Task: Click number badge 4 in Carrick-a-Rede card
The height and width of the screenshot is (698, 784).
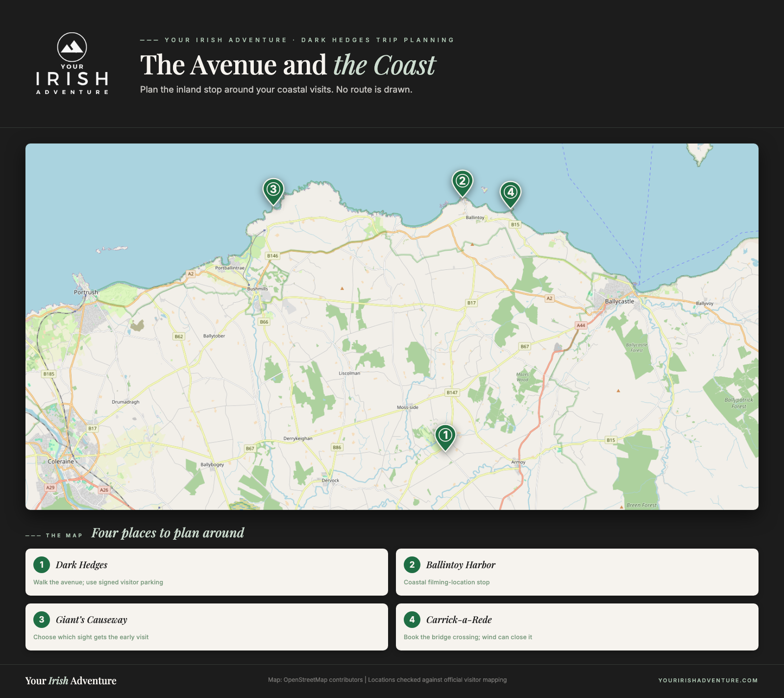Action: click(412, 620)
